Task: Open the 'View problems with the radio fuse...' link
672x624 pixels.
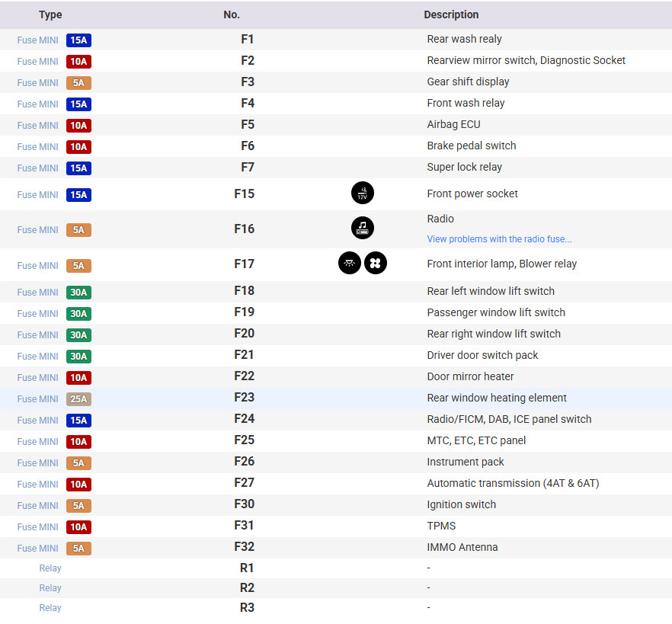Action: click(x=499, y=239)
